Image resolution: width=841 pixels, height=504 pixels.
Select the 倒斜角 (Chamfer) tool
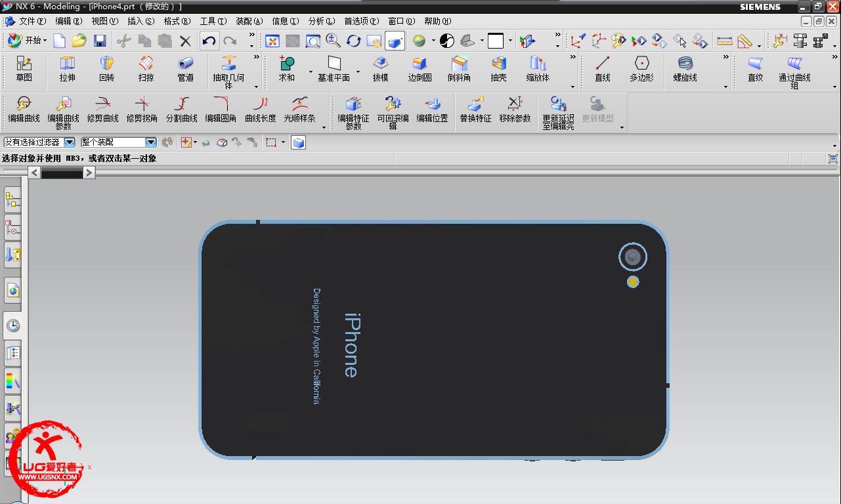459,69
